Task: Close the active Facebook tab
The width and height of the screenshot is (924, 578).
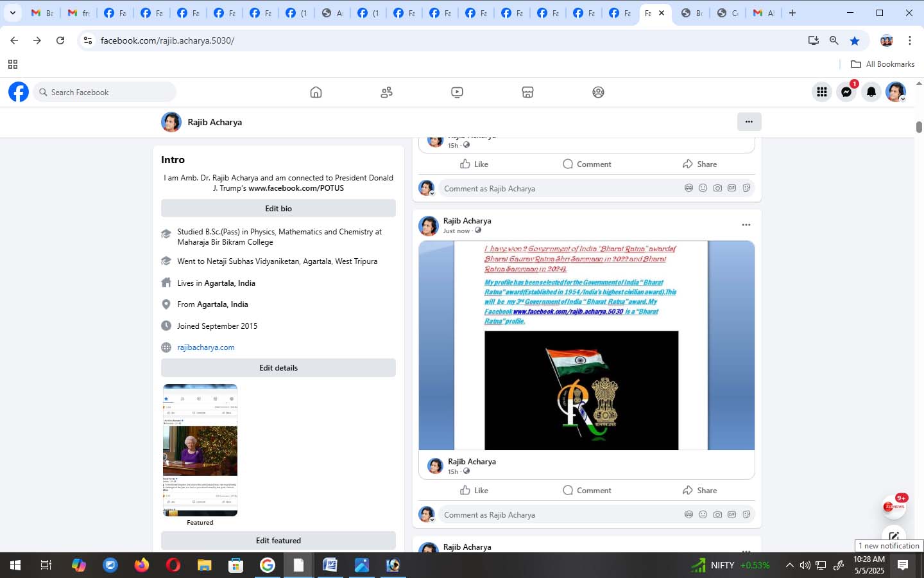Action: [x=662, y=13]
